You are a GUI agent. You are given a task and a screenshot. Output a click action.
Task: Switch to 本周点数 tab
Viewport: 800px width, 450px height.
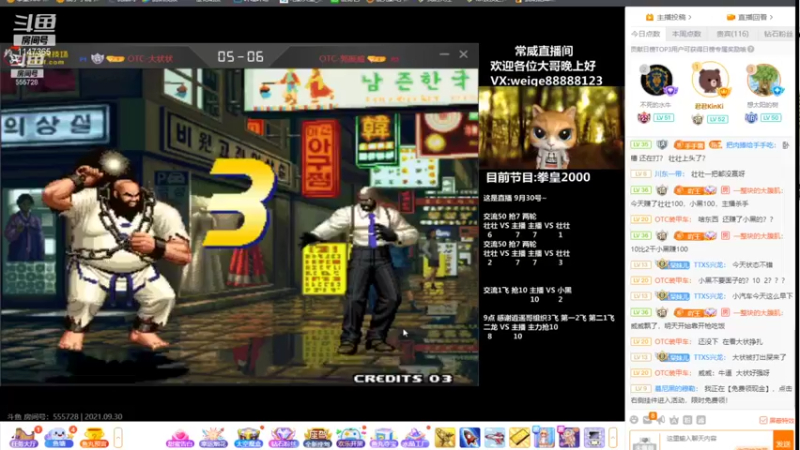(686, 34)
